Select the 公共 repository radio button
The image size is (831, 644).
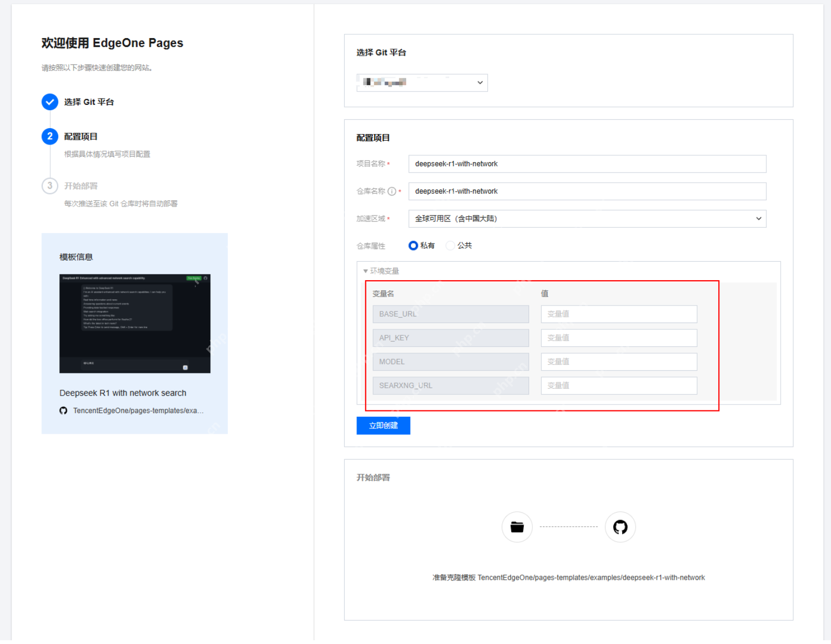[450, 246]
